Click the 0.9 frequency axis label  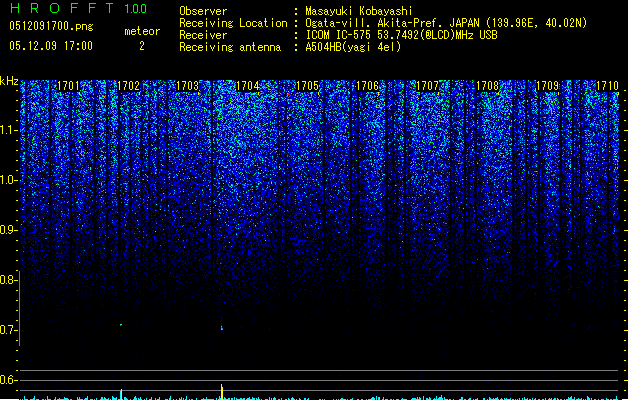click(8, 230)
